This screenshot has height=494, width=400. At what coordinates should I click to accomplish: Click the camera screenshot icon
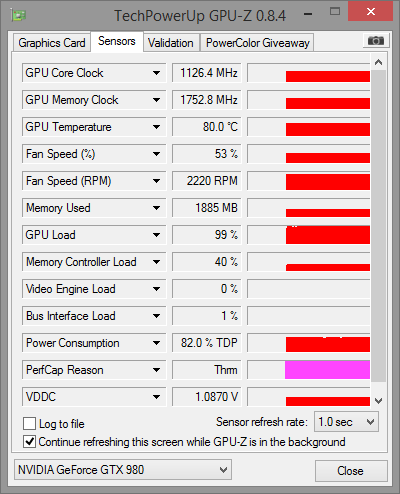375,41
